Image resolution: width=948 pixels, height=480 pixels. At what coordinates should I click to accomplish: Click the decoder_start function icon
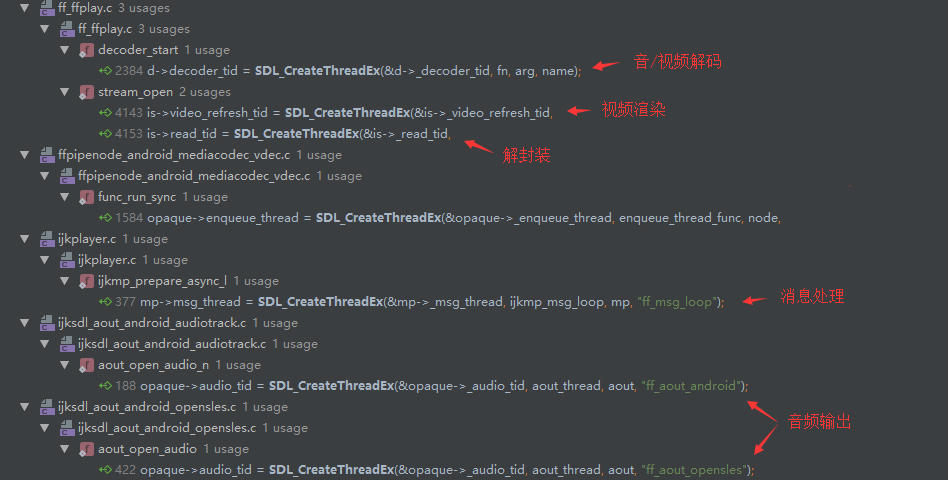[x=86, y=50]
